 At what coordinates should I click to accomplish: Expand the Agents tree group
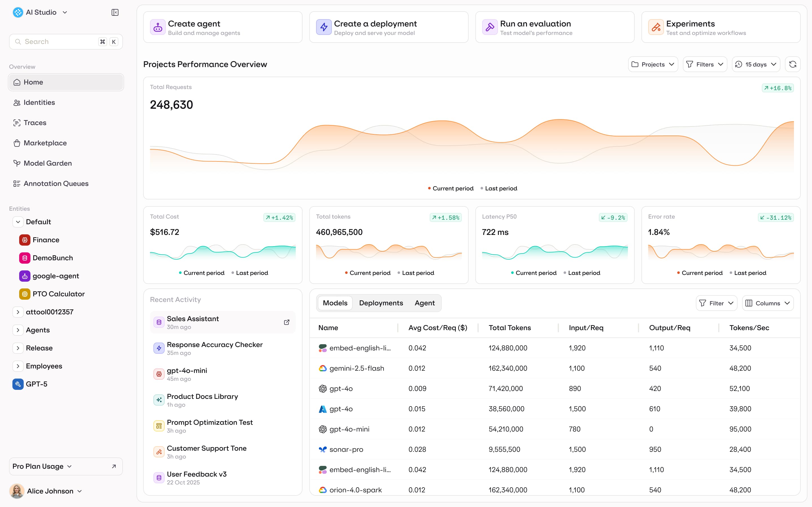(18, 330)
